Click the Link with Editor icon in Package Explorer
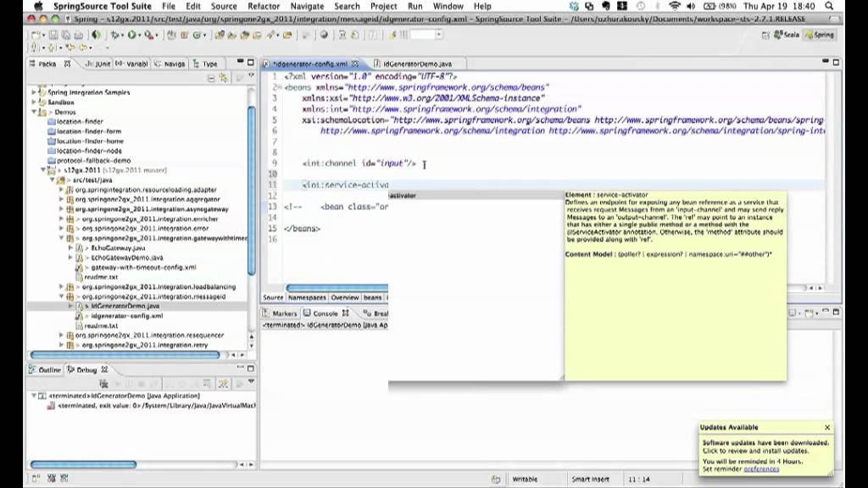The height and width of the screenshot is (488, 868). pos(223,78)
